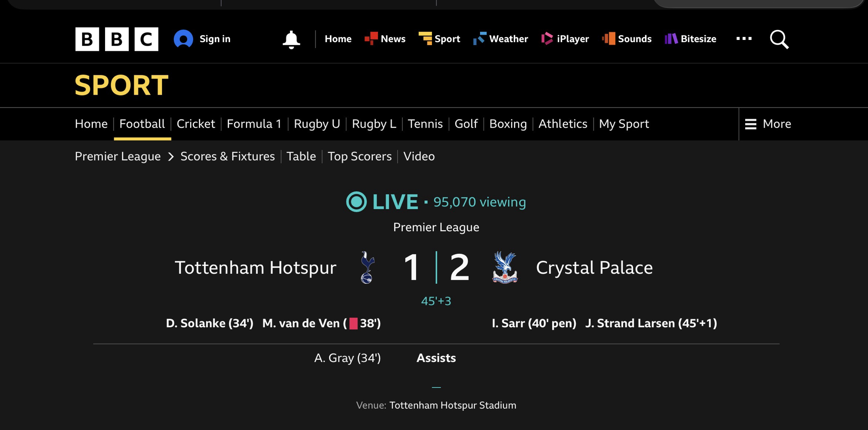Open Scores & Fixtures link
This screenshot has height=430, width=868.
tap(227, 156)
